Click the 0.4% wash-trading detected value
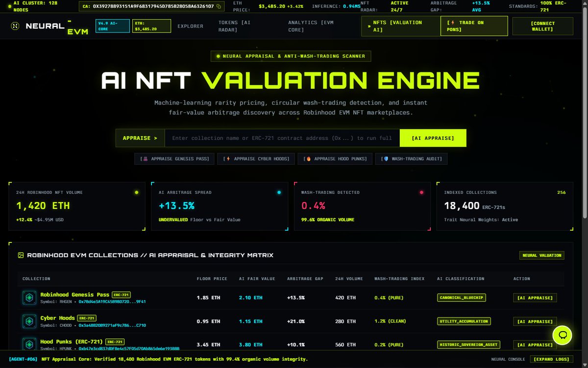588x368 pixels. (313, 206)
